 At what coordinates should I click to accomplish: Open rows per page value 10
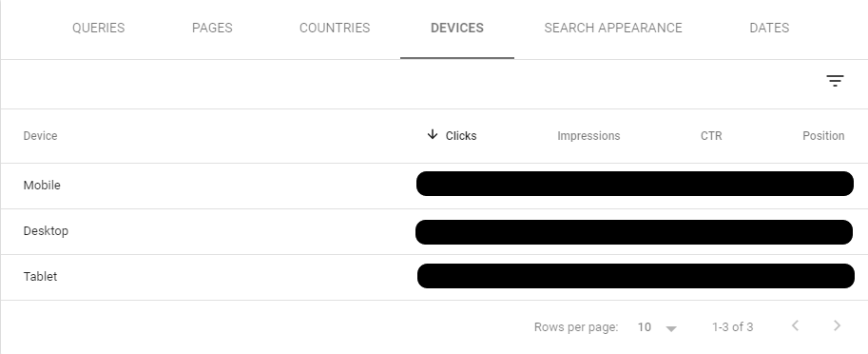point(645,326)
